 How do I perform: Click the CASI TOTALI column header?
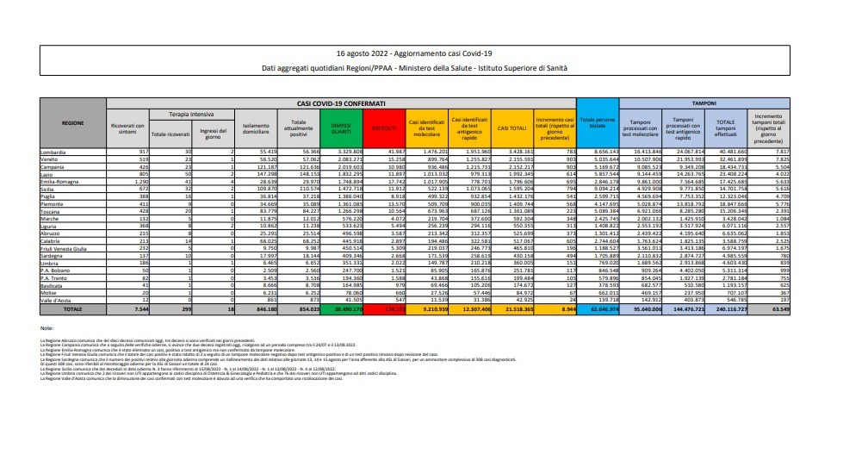[x=512, y=128]
